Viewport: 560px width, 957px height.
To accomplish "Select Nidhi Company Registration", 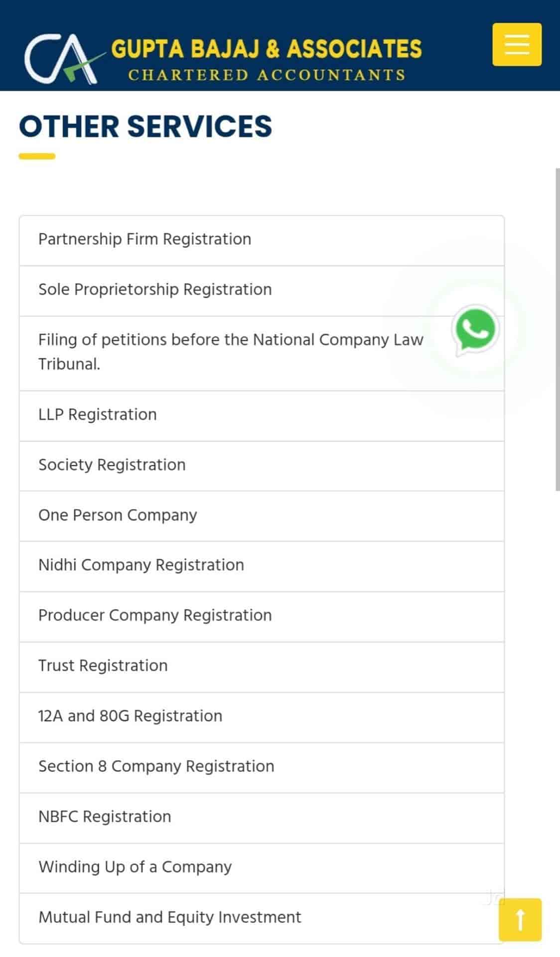I will [141, 565].
